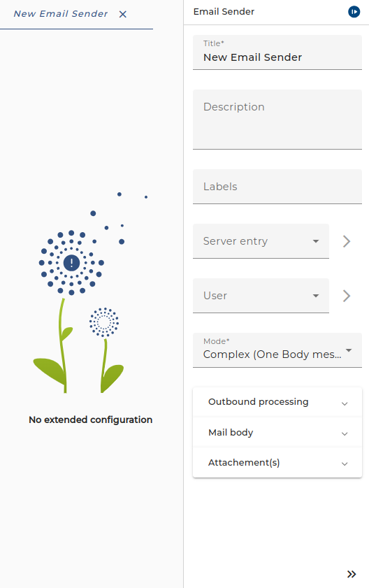Click the run icon beside Email Sender header
The height and width of the screenshot is (588, 369).
(354, 12)
